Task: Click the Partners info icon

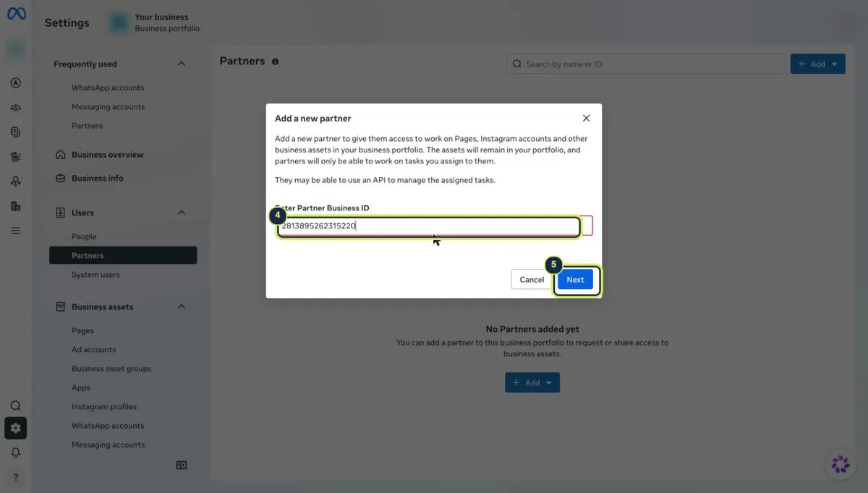Action: [x=275, y=61]
